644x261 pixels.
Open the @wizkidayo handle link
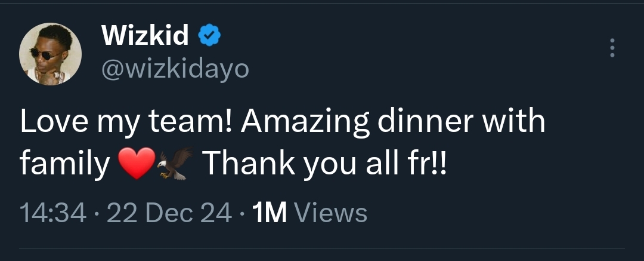(x=175, y=70)
